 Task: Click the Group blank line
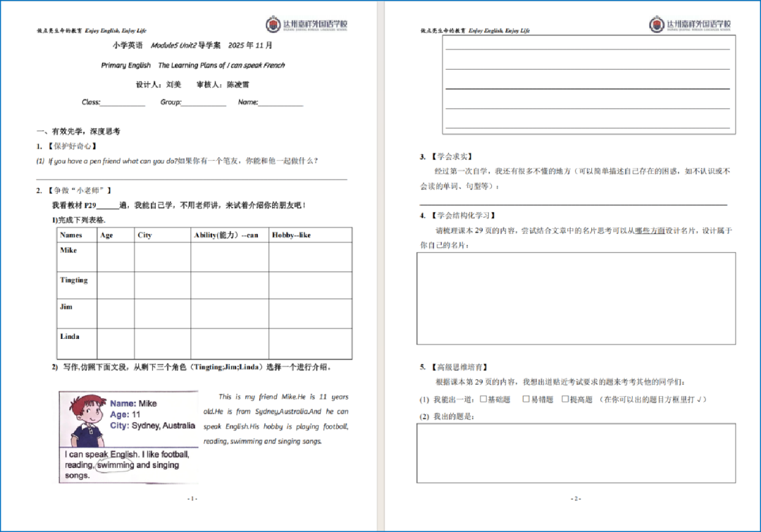click(x=204, y=103)
